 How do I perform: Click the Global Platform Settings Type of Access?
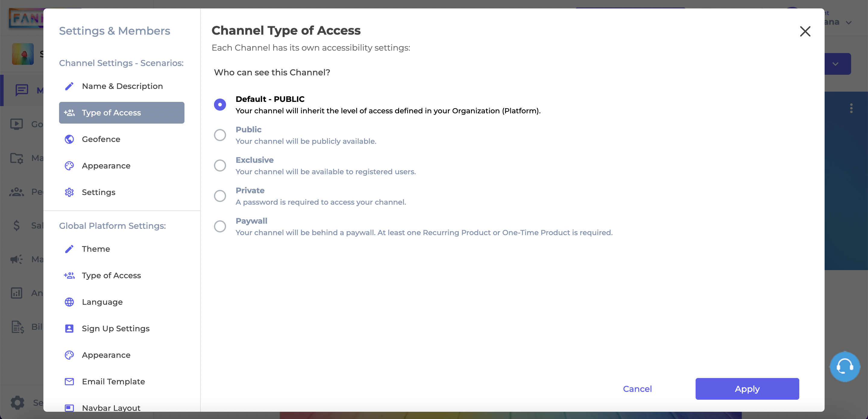(x=111, y=276)
